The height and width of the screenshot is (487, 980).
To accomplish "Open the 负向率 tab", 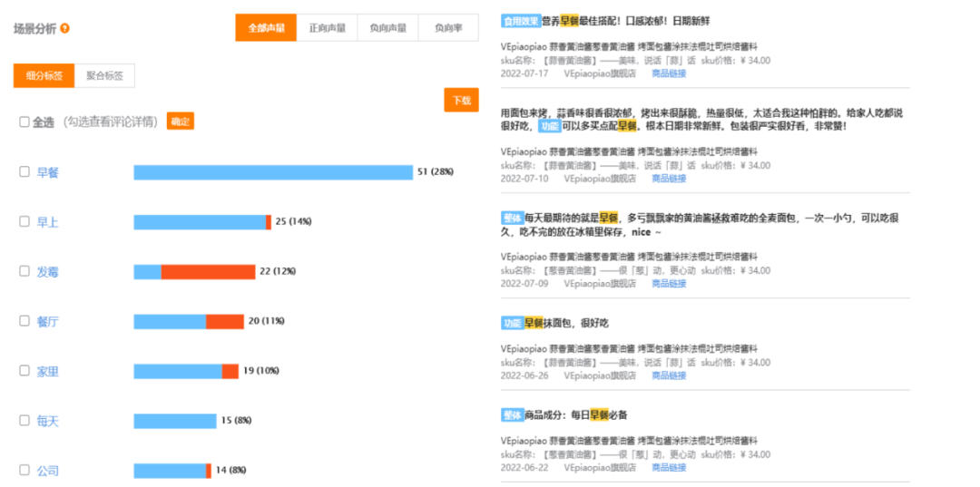I will (x=448, y=27).
